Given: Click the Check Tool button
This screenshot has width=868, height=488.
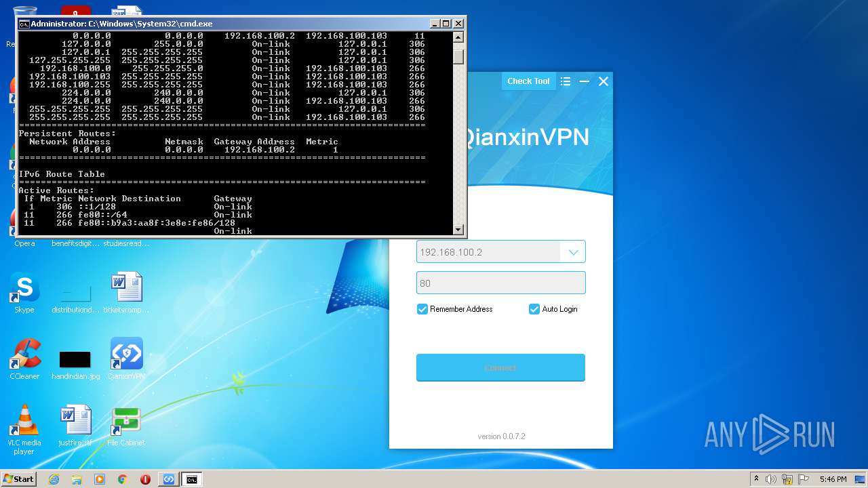Looking at the screenshot, I should [528, 81].
